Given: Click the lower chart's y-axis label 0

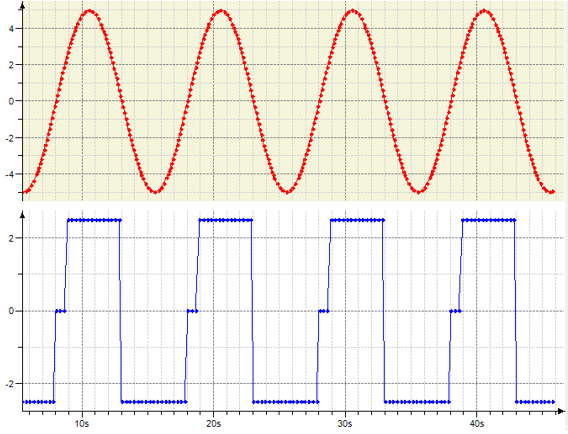Looking at the screenshot, I should tap(11, 311).
